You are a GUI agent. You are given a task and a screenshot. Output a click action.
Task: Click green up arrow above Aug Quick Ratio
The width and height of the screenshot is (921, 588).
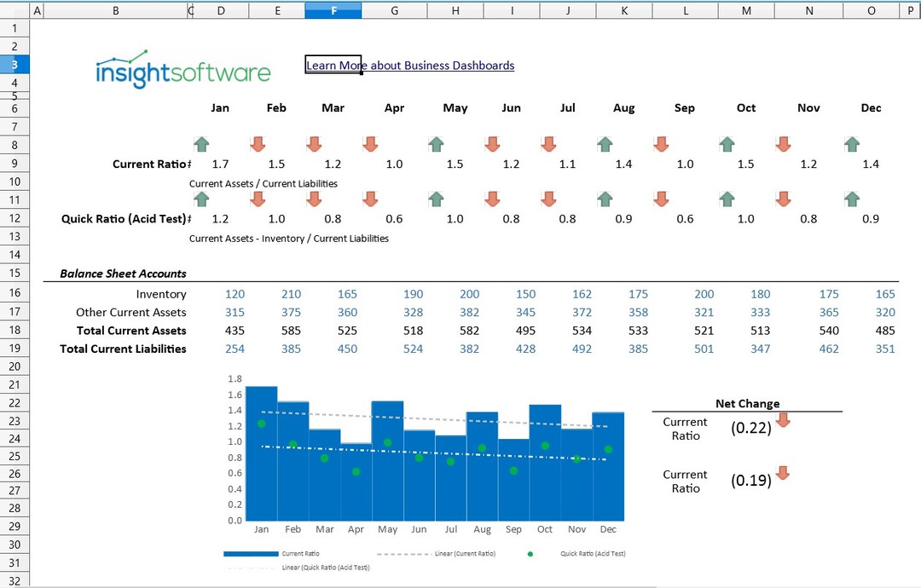605,199
